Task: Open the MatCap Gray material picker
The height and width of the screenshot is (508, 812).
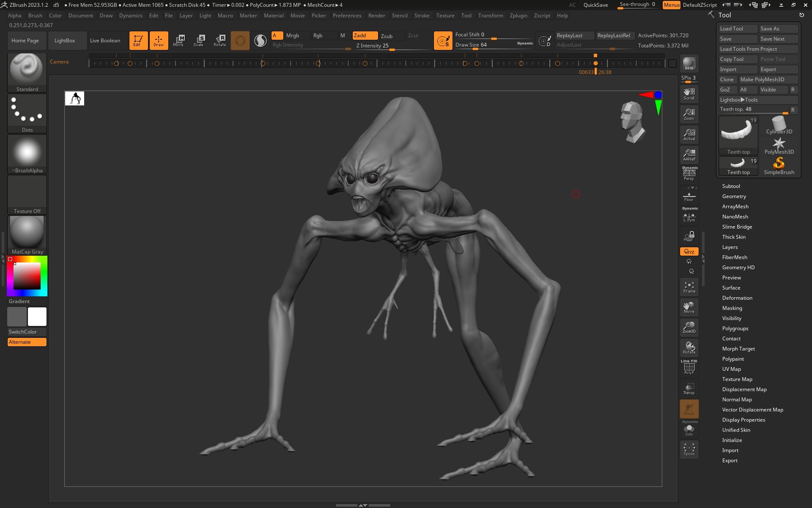Action: point(27,235)
